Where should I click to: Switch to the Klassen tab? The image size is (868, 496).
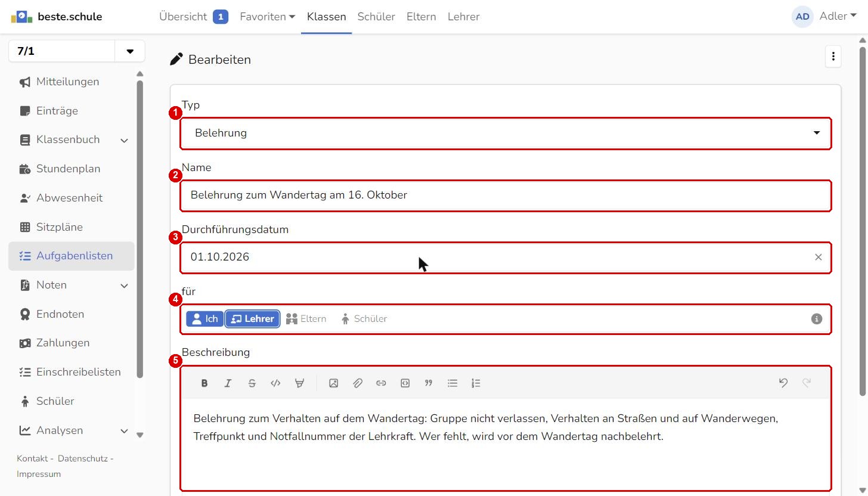[x=327, y=17]
